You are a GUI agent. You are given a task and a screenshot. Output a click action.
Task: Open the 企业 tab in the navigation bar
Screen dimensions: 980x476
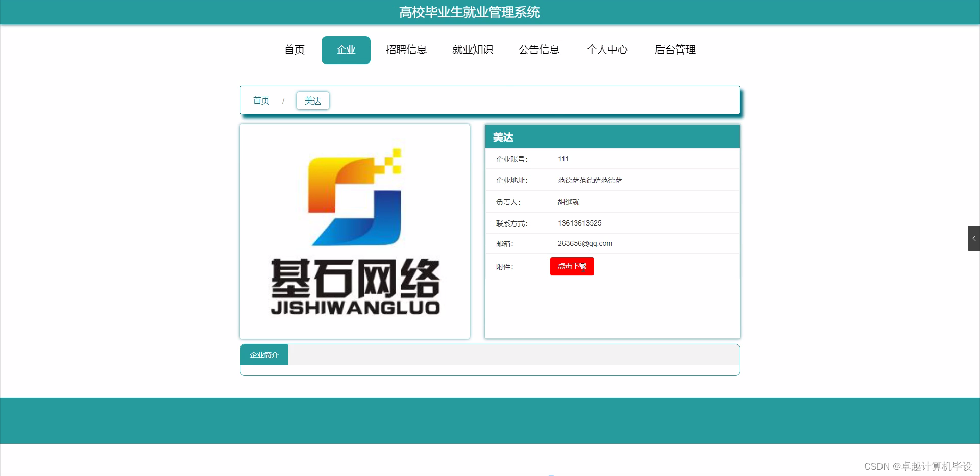[346, 49]
